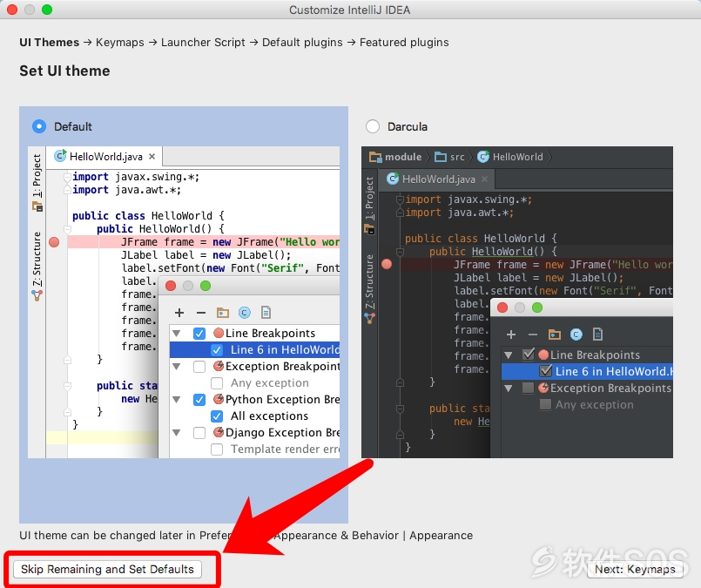Click the Add (+) icon in Default preview dialog
The width and height of the screenshot is (701, 588).
179,313
